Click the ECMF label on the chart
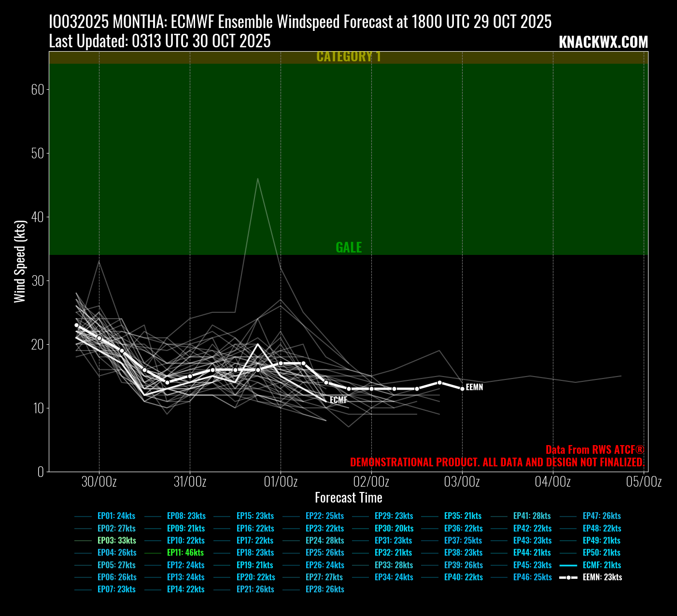Viewport: 677px width, 616px height. tap(338, 400)
